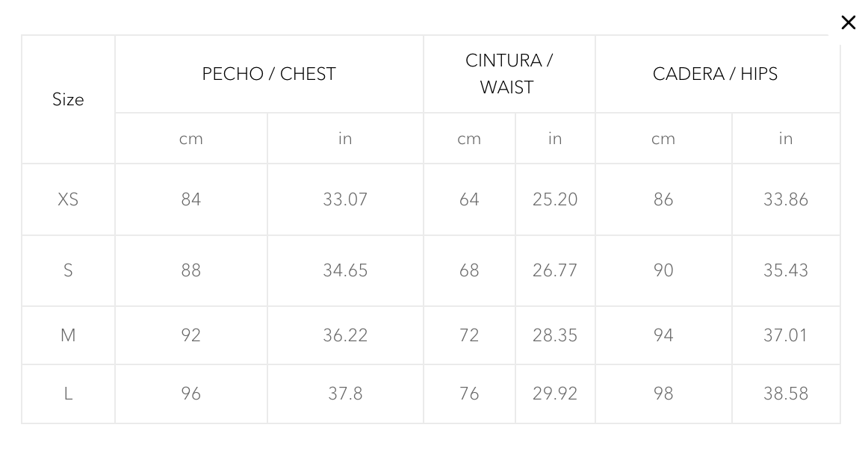Click S waist value 26.77 inches
Viewport: 868px width, 466px height.
coord(555,270)
